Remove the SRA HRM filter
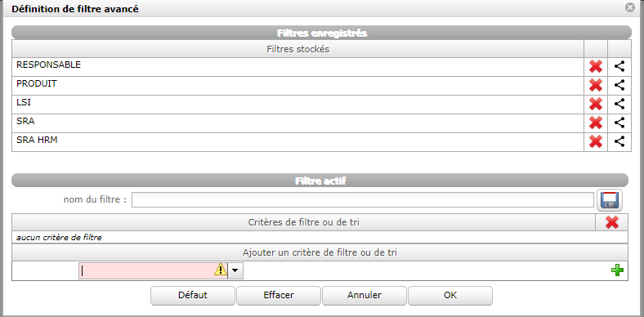The width and height of the screenshot is (644, 317). 596,142
